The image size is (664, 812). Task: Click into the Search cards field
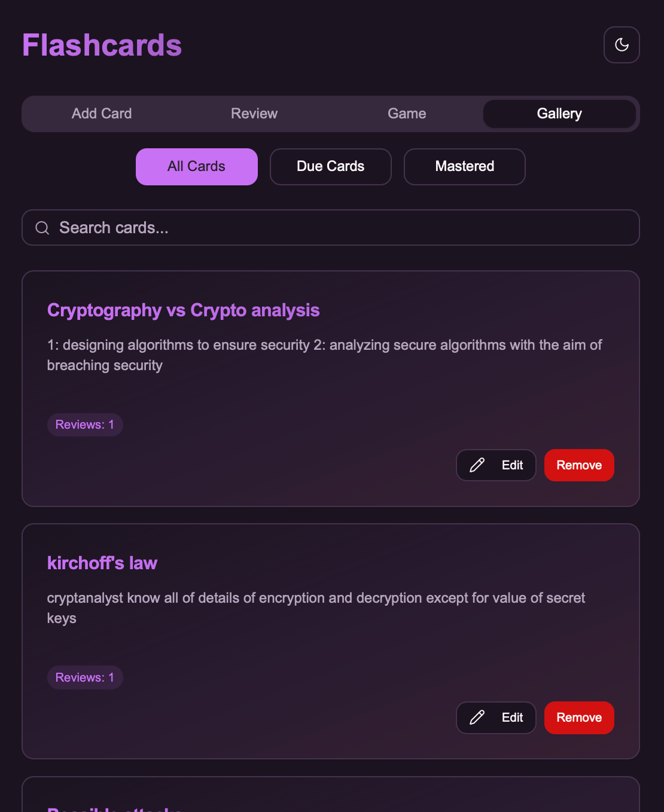331,228
